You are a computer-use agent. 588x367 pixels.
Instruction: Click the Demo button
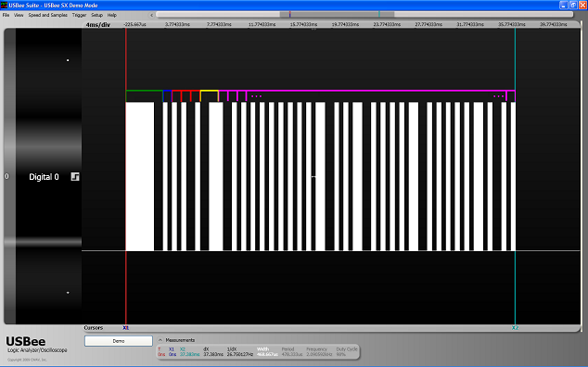tap(119, 341)
